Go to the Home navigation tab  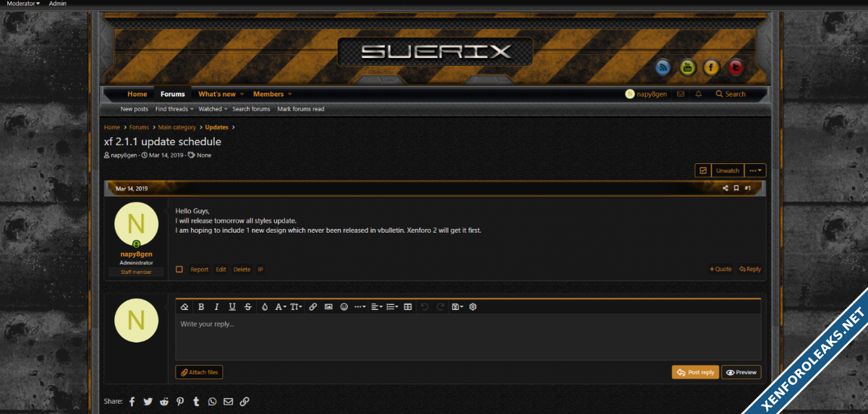tap(137, 94)
